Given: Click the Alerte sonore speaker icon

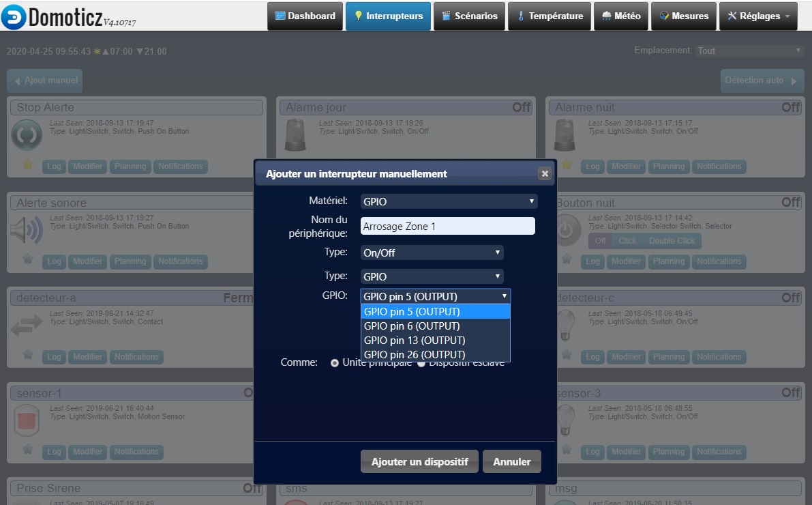Looking at the screenshot, I should coord(27,231).
